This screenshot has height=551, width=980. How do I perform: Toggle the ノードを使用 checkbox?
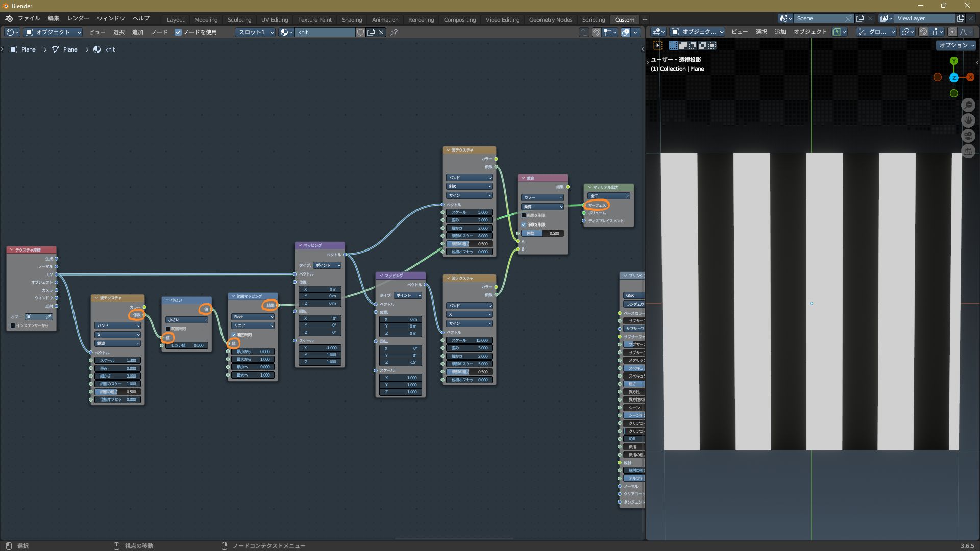click(178, 32)
